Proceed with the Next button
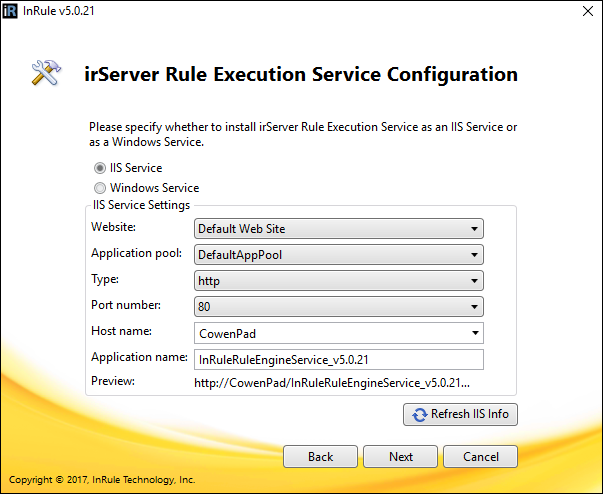 (x=400, y=457)
